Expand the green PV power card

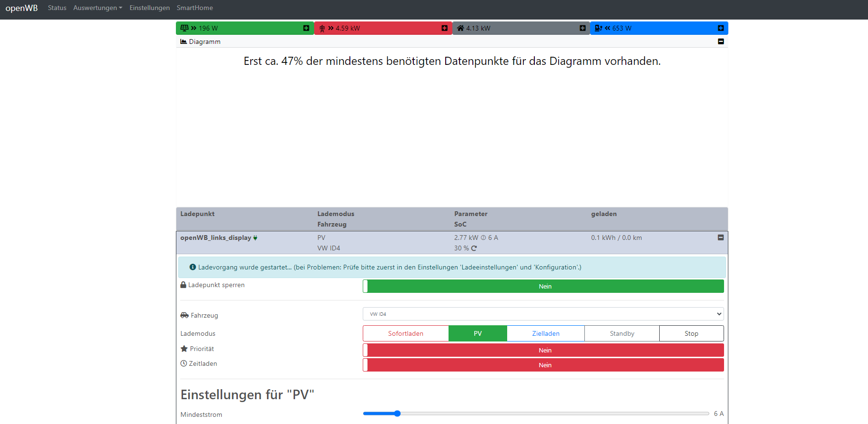pos(306,28)
